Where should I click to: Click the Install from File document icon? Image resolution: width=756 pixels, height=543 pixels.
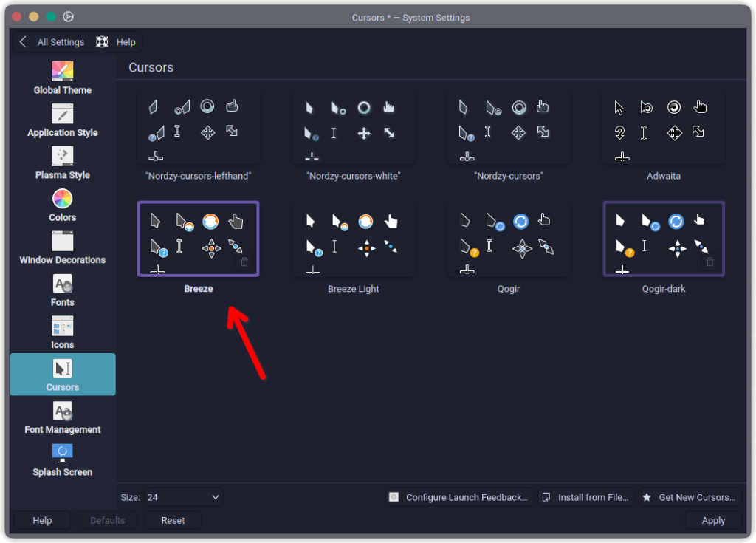[x=546, y=497]
